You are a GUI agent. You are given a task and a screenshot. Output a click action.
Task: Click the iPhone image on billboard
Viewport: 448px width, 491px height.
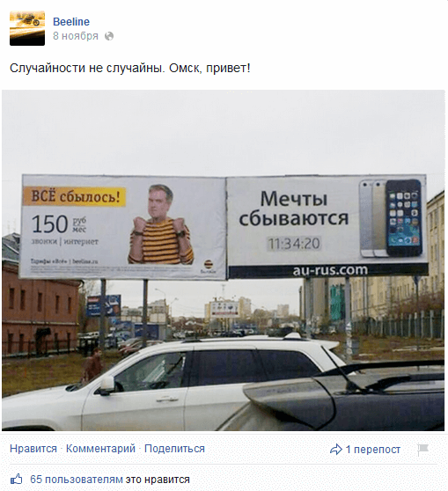pos(391,218)
